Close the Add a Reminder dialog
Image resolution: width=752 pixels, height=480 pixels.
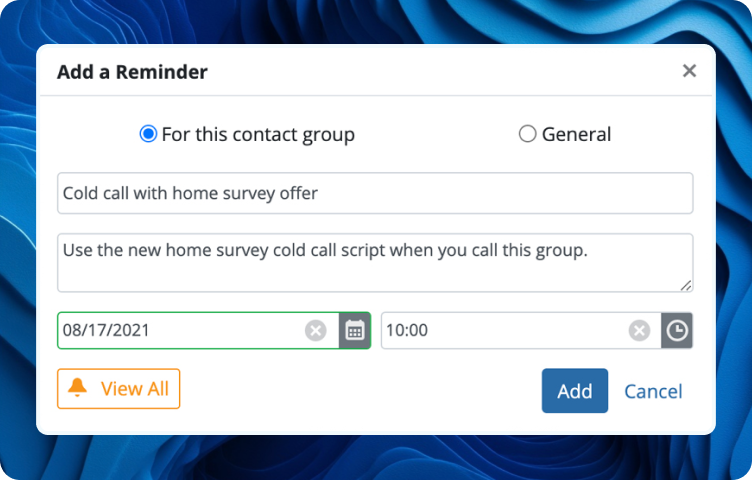pyautogui.click(x=689, y=71)
